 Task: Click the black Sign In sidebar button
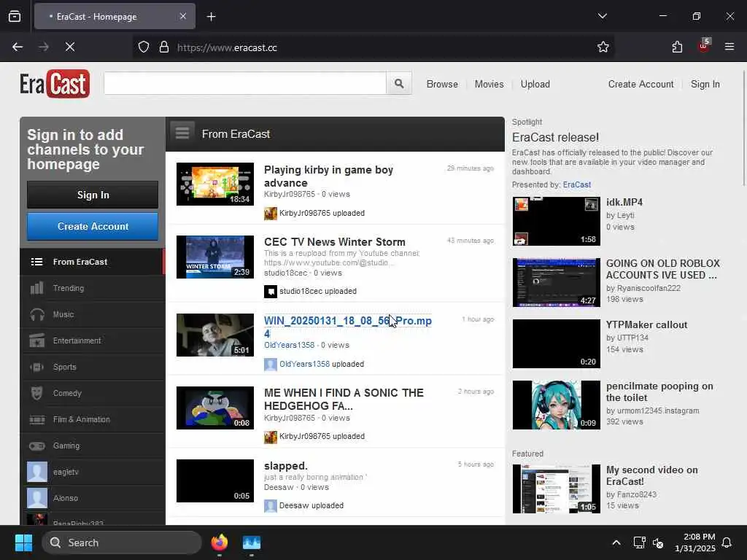tap(93, 195)
